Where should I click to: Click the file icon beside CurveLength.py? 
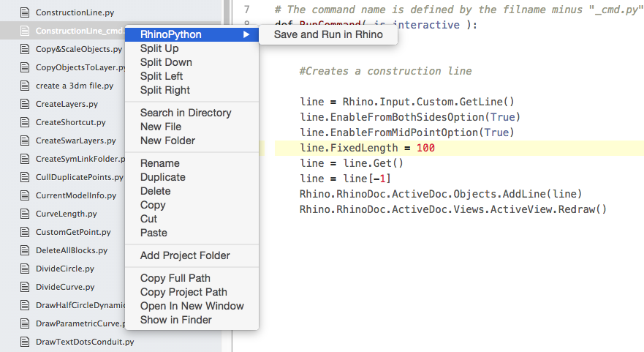tap(25, 214)
